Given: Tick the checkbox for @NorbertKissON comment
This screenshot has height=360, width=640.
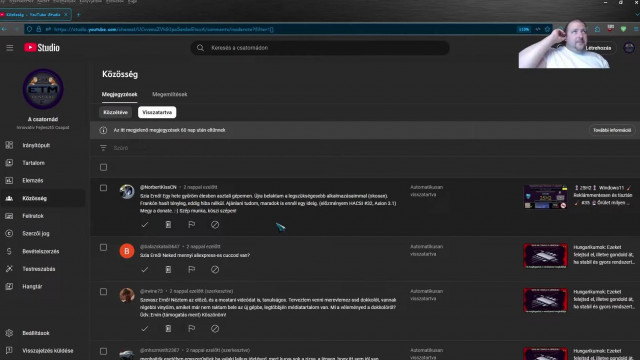Looking at the screenshot, I should (x=103, y=188).
